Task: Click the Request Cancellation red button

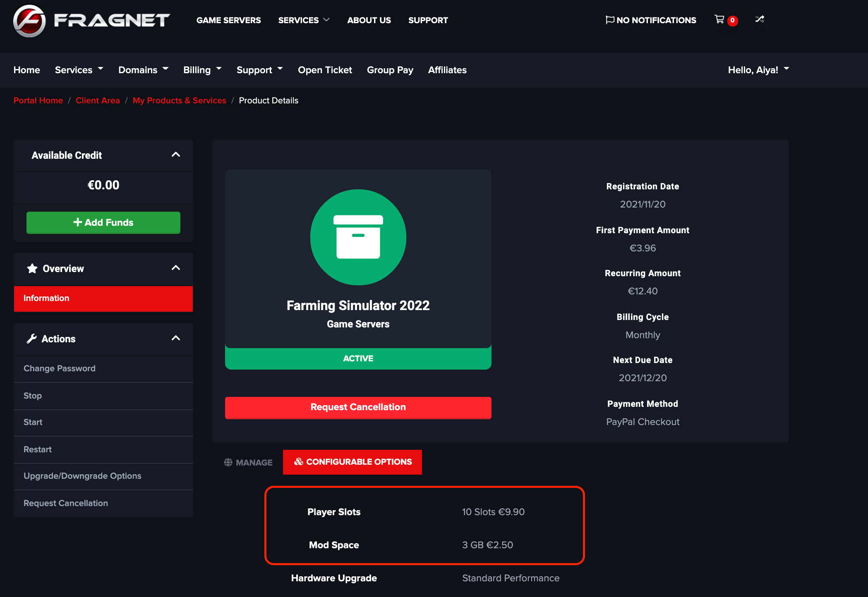Action: tap(358, 407)
